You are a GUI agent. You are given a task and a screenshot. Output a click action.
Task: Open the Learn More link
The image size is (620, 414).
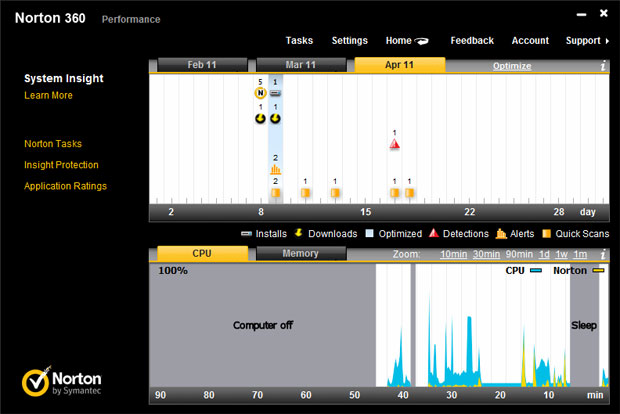(48, 95)
